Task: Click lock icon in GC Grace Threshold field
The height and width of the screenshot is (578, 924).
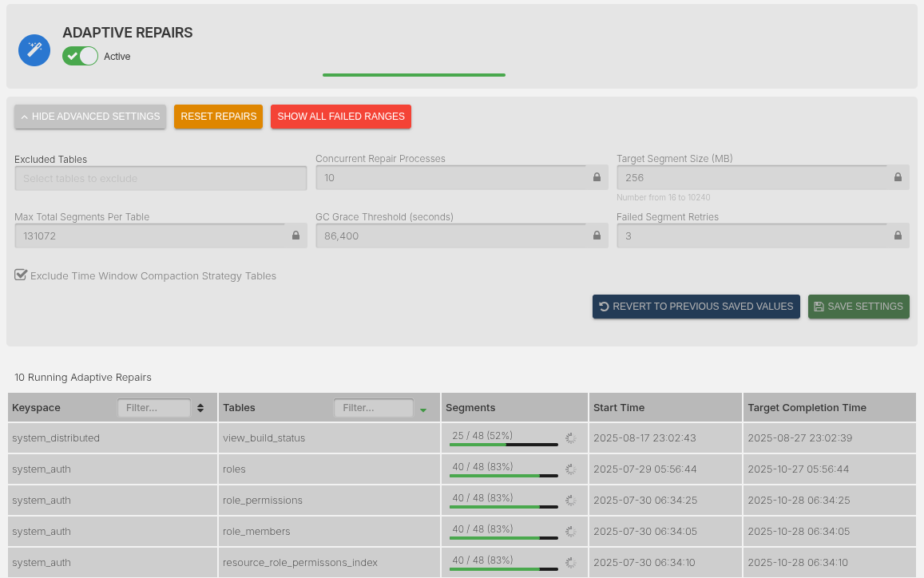Action: [597, 236]
